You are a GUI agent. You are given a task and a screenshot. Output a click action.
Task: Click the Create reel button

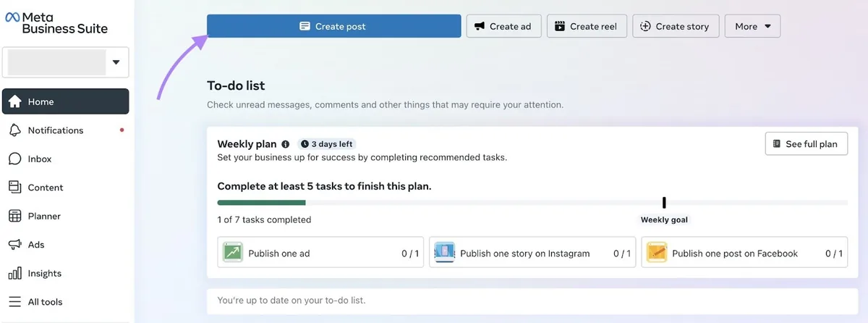pos(587,26)
